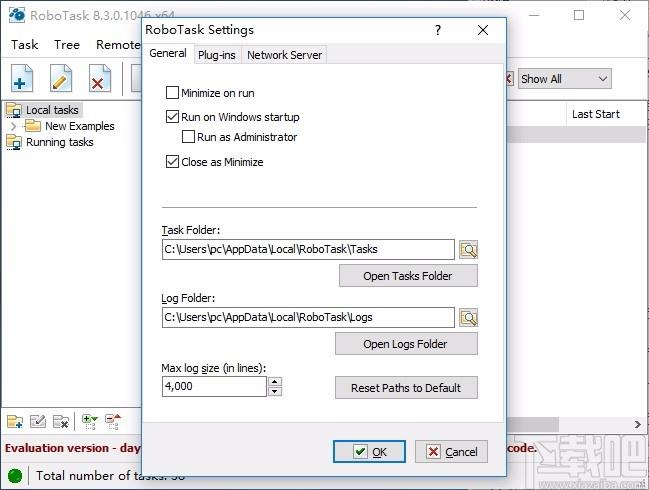Click the RoboTask app icon in title bar
Screen dimensions: 649x490
click(17, 15)
